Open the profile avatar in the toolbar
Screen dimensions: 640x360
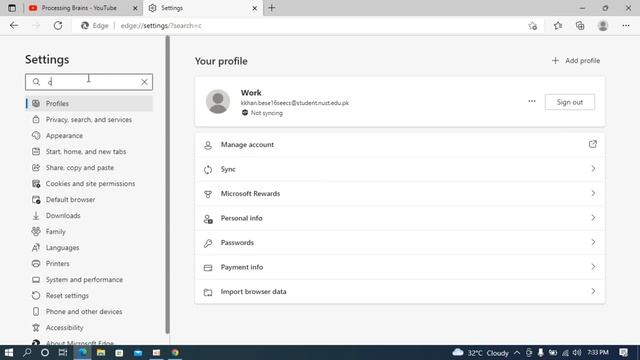tap(603, 26)
